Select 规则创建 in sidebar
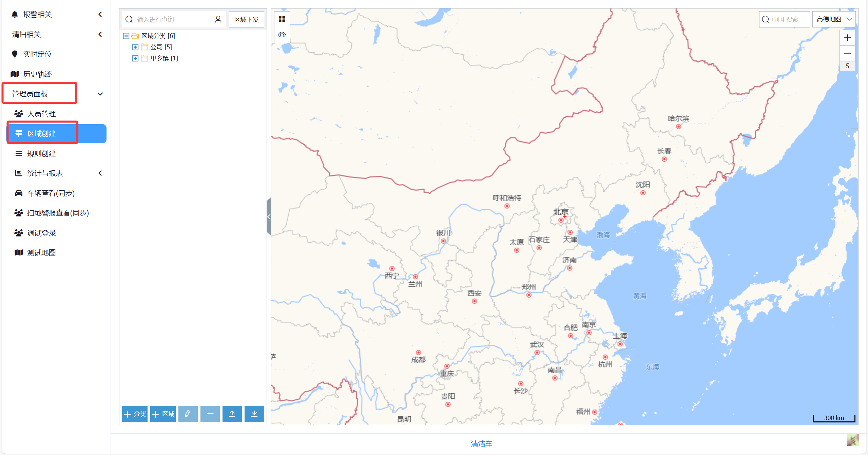Viewport: 868px width, 455px height. pyautogui.click(x=41, y=153)
